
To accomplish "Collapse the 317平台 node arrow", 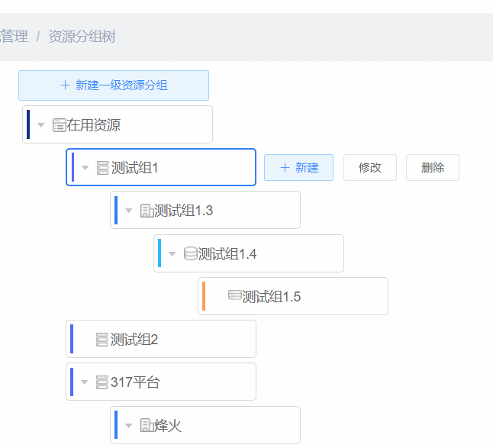I will (x=84, y=382).
